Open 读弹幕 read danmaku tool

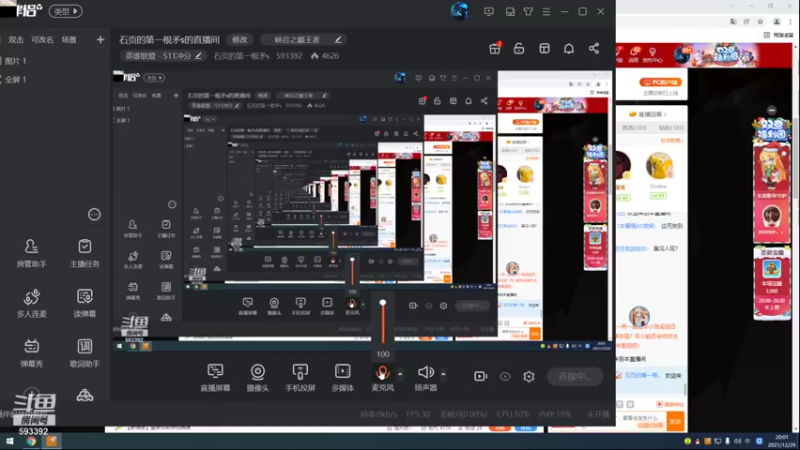tap(85, 304)
